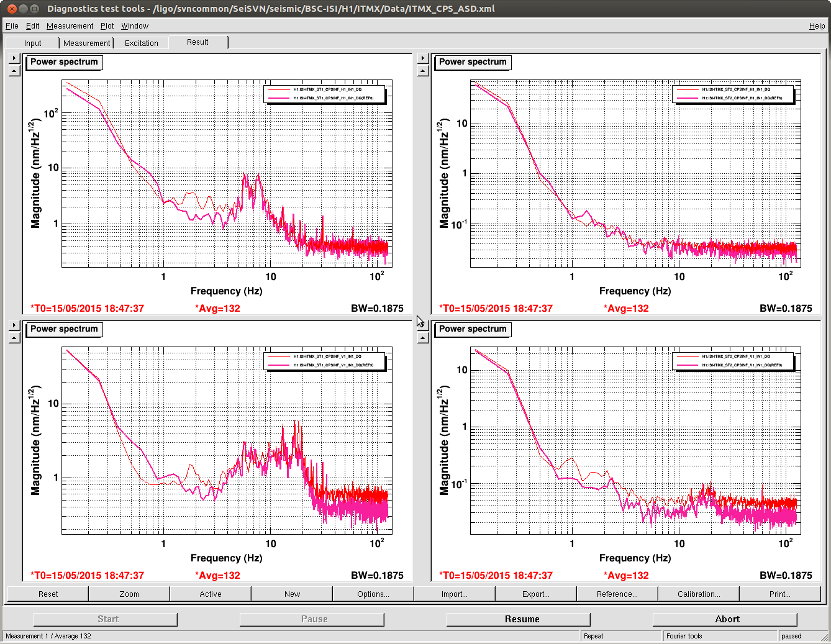The image size is (831, 644).
Task: Click the up-arrow icon of top-left plot
Action: (14, 71)
